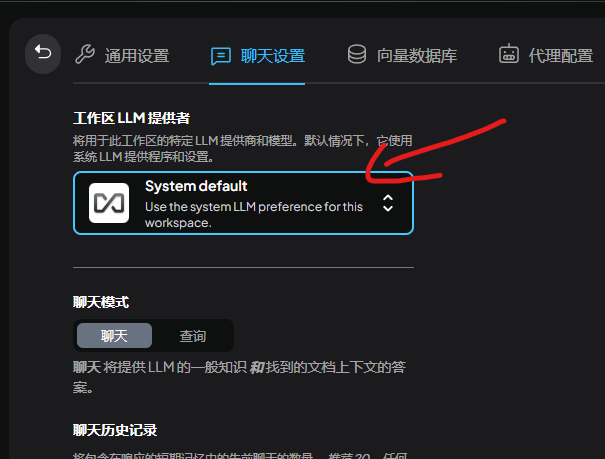Click the "System default" title text
The height and width of the screenshot is (459, 605).
[196, 186]
